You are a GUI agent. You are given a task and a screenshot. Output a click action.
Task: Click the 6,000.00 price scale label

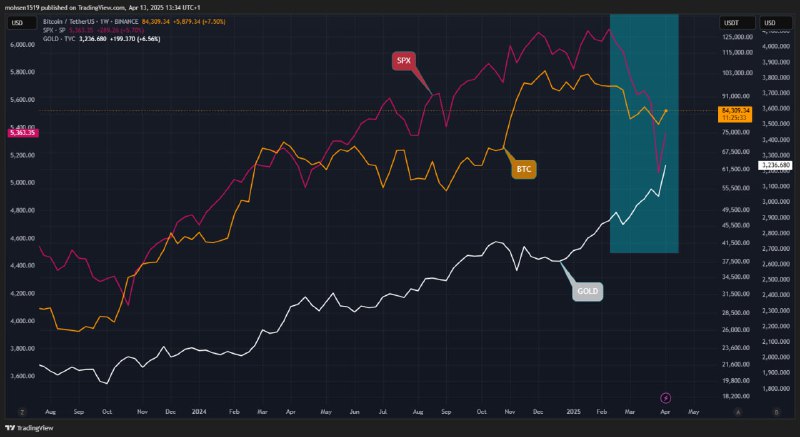pyautogui.click(x=23, y=44)
